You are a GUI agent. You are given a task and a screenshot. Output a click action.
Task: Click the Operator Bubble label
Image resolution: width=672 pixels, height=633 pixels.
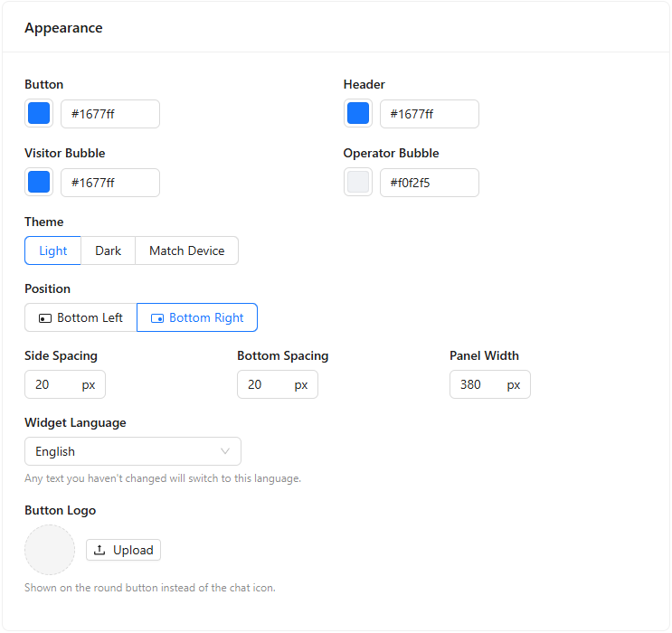(392, 153)
